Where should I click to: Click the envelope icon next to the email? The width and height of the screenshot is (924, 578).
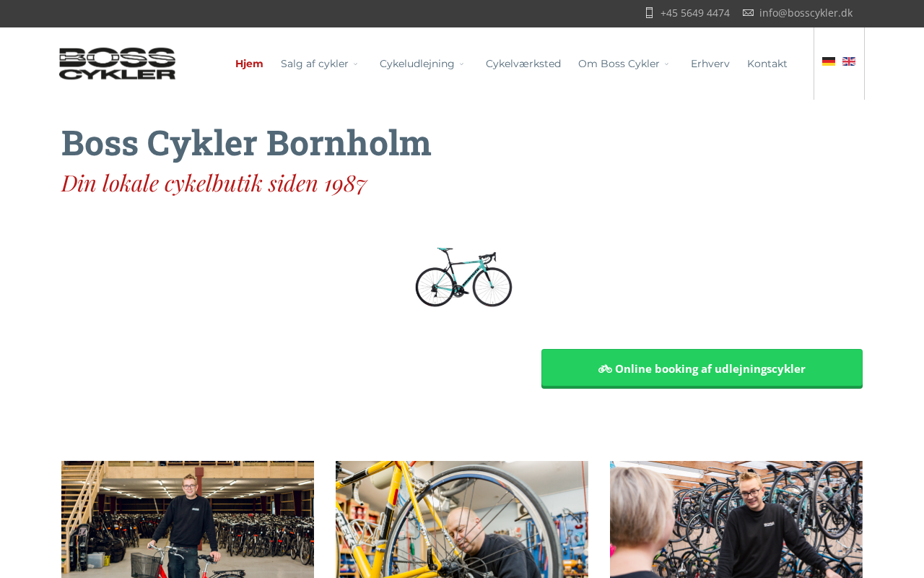click(x=748, y=13)
